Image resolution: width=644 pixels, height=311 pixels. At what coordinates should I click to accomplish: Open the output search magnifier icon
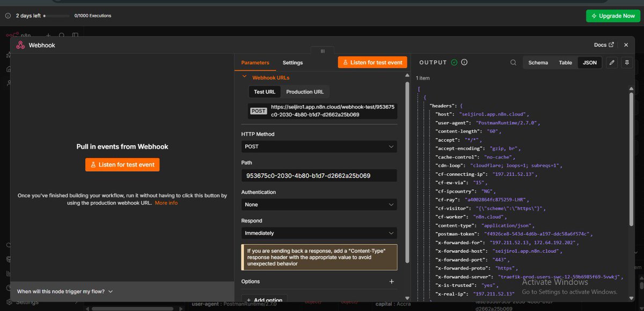pos(514,63)
